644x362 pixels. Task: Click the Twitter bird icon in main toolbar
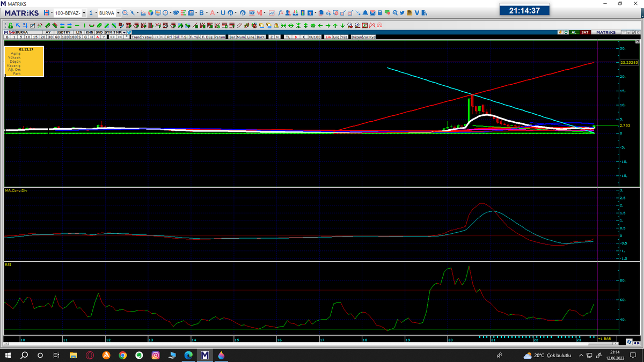point(402,13)
